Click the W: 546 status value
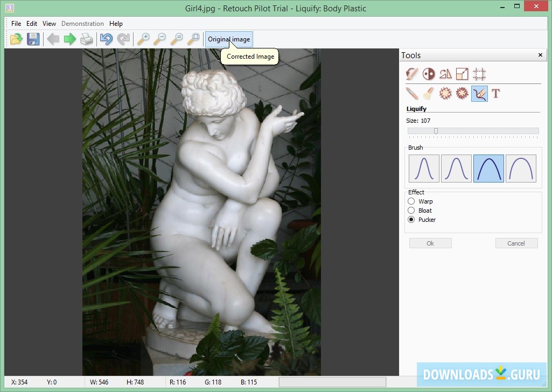 (x=99, y=382)
